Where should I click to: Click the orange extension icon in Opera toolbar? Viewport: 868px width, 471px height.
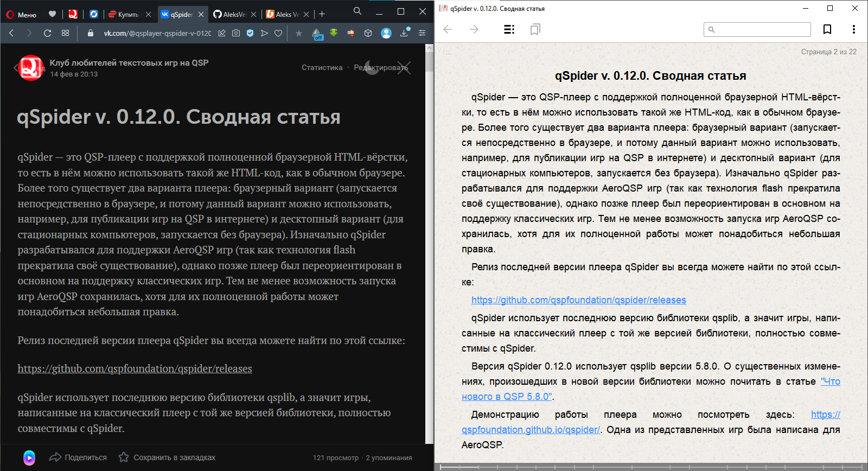(x=351, y=33)
